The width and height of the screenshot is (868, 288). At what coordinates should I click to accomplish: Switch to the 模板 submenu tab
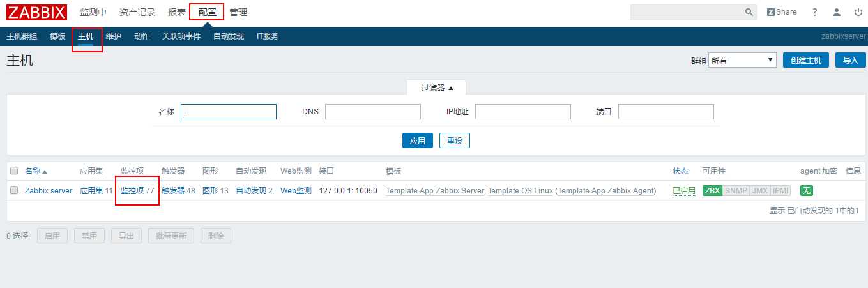coord(57,36)
